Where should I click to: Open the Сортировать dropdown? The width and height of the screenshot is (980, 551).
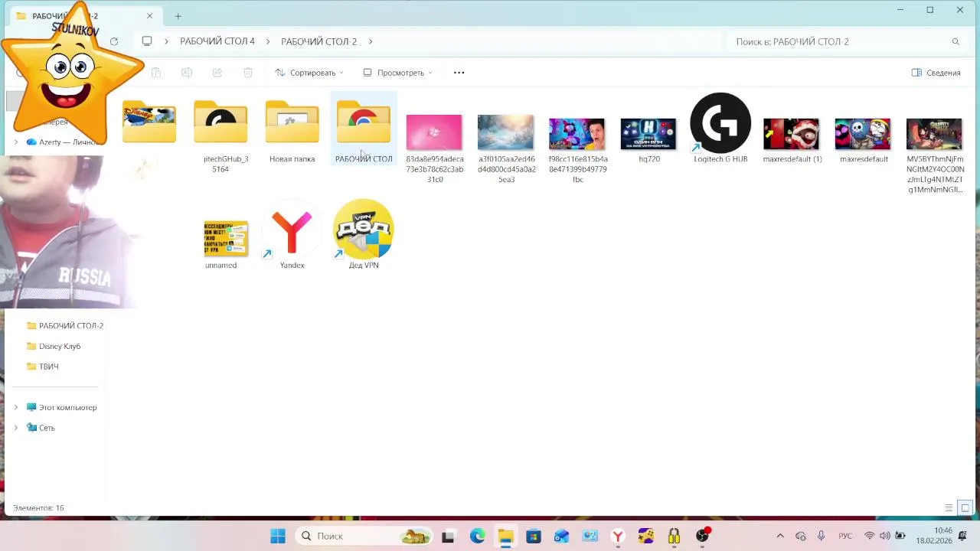(309, 73)
